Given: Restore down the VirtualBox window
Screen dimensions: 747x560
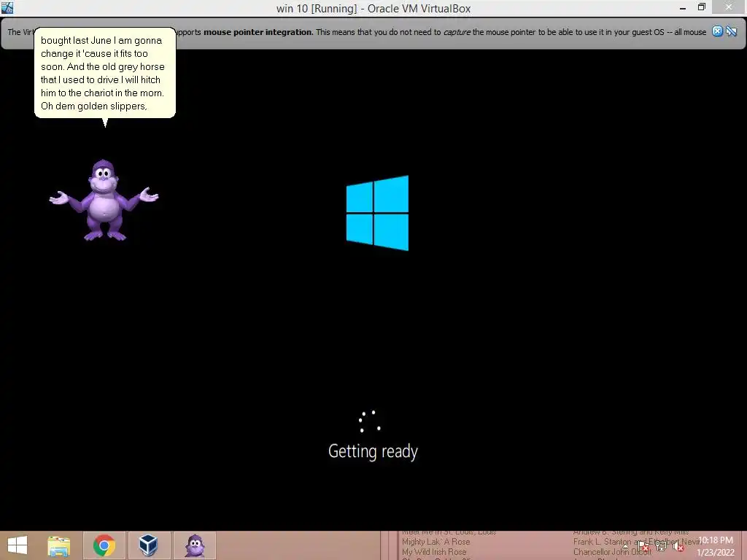Looking at the screenshot, I should coord(701,7).
